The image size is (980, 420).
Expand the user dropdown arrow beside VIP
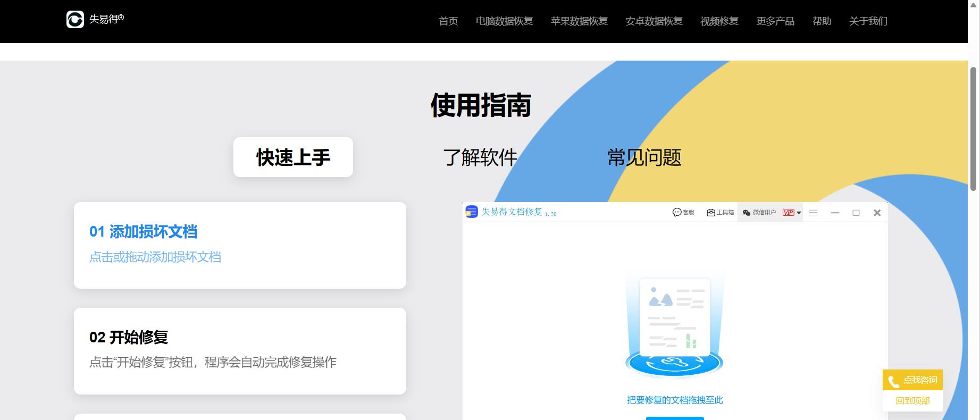click(799, 213)
